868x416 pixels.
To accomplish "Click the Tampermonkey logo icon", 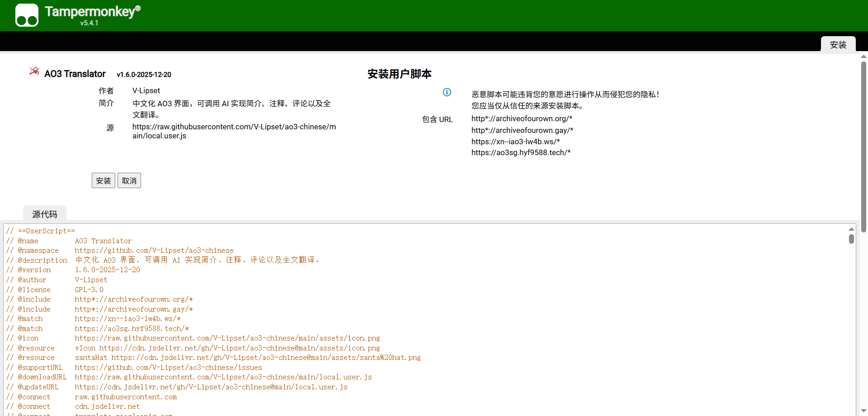I will (27, 15).
